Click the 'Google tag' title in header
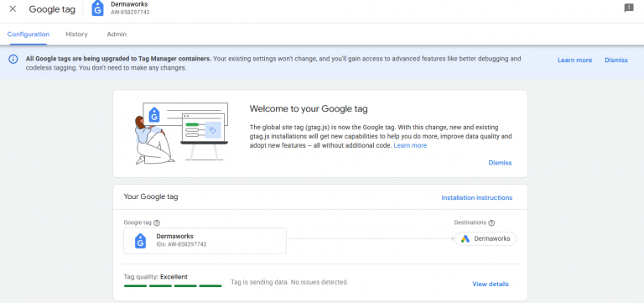 52,9
